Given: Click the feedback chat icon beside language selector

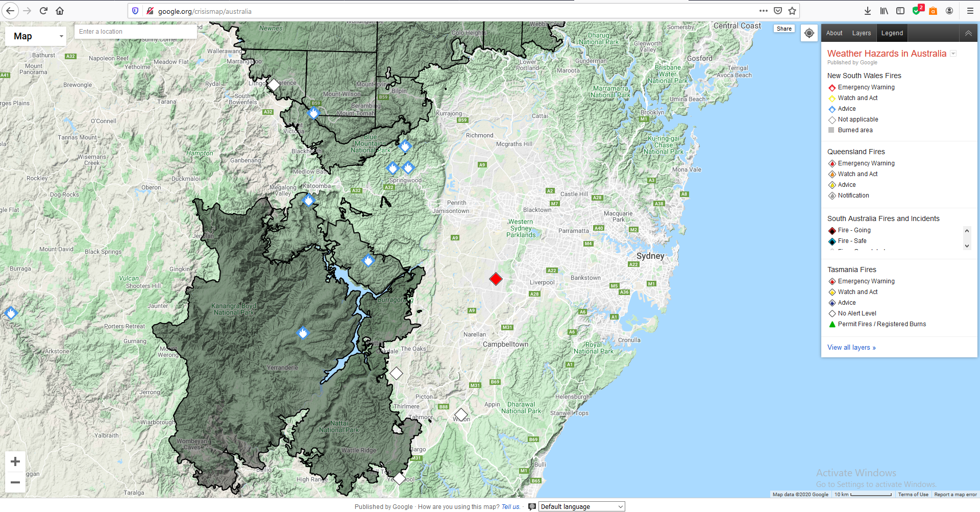Looking at the screenshot, I should pyautogui.click(x=532, y=506).
